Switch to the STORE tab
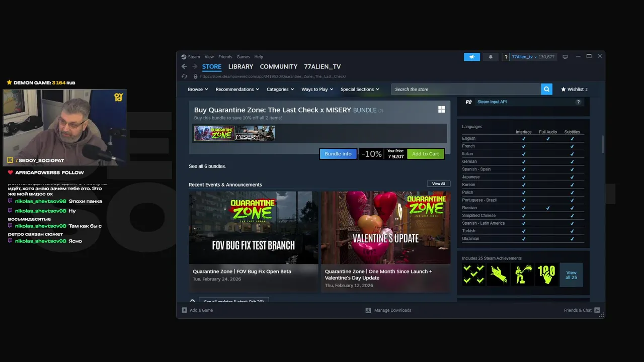This screenshot has height=362, width=644. click(x=212, y=66)
